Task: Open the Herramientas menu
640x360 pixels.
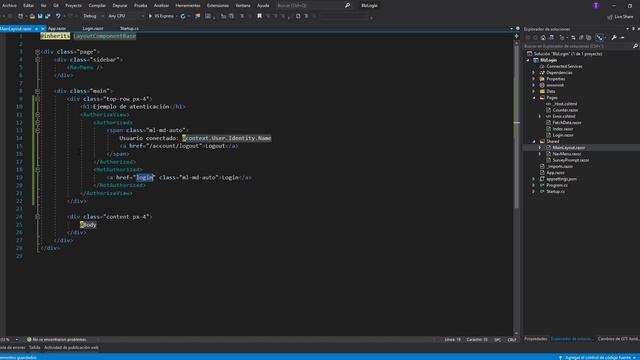Action: coord(188,6)
